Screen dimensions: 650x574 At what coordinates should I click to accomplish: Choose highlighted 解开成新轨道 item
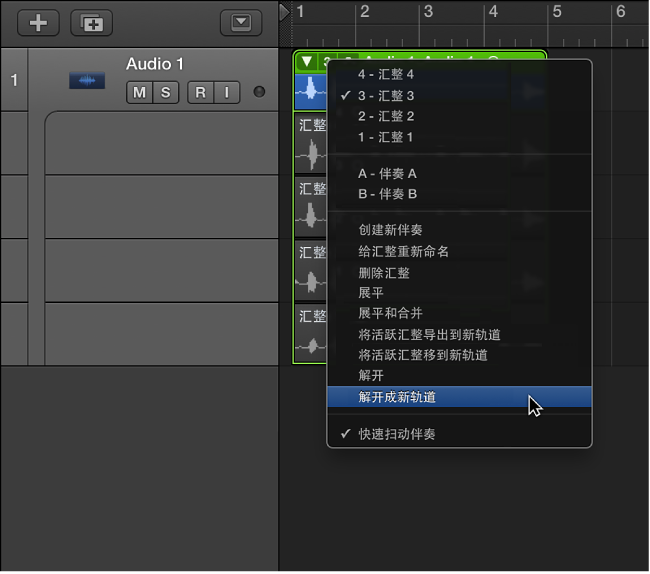click(459, 397)
